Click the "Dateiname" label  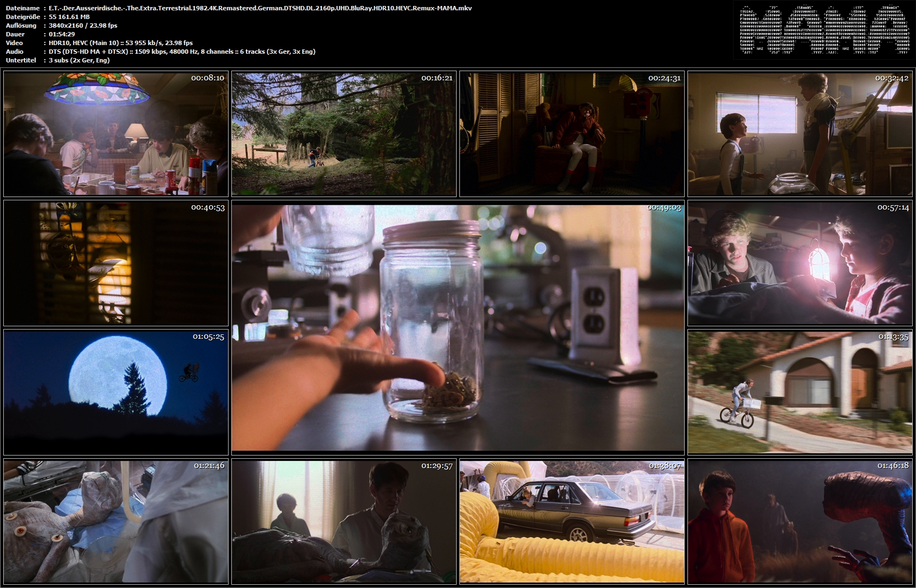click(x=23, y=8)
